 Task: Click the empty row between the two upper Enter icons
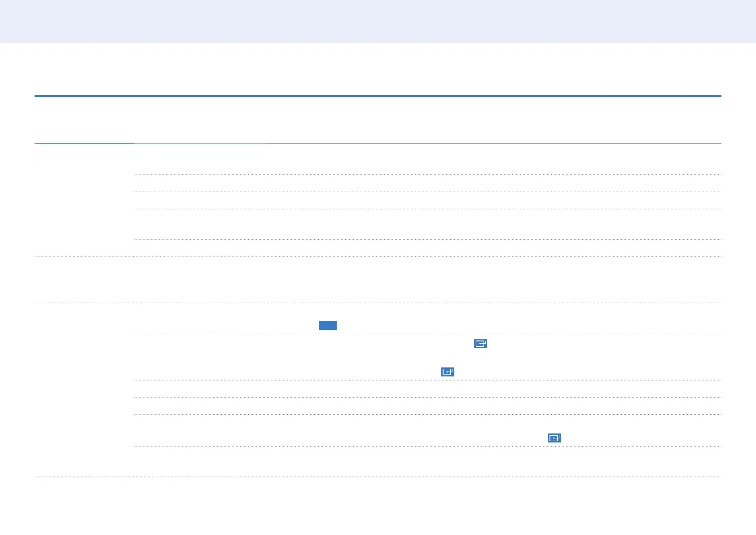coord(427,358)
